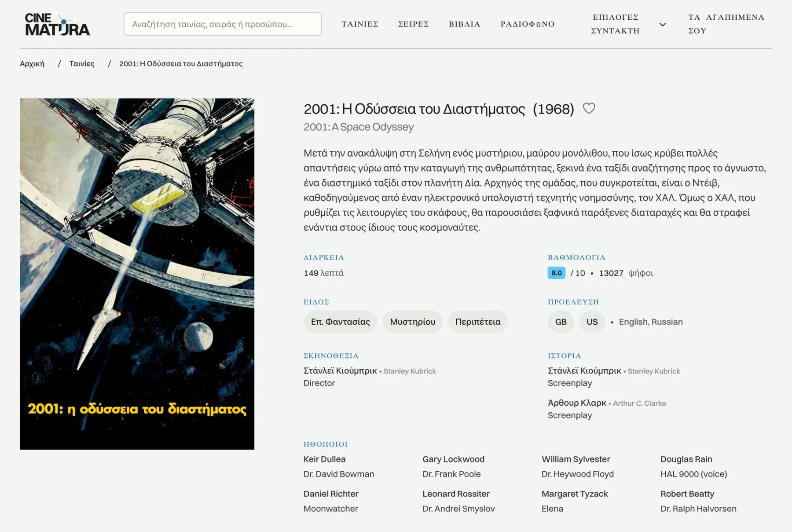This screenshot has width=792, height=532.
Task: Open the Ταινίες menu
Action: [360, 24]
